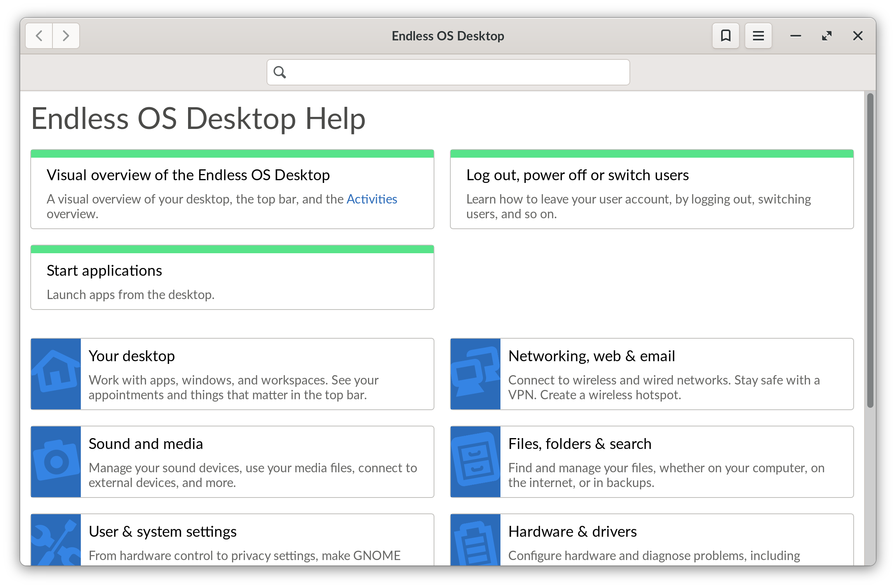The width and height of the screenshot is (896, 588).
Task: Open the Hardware & drivers section
Action: pyautogui.click(x=652, y=540)
